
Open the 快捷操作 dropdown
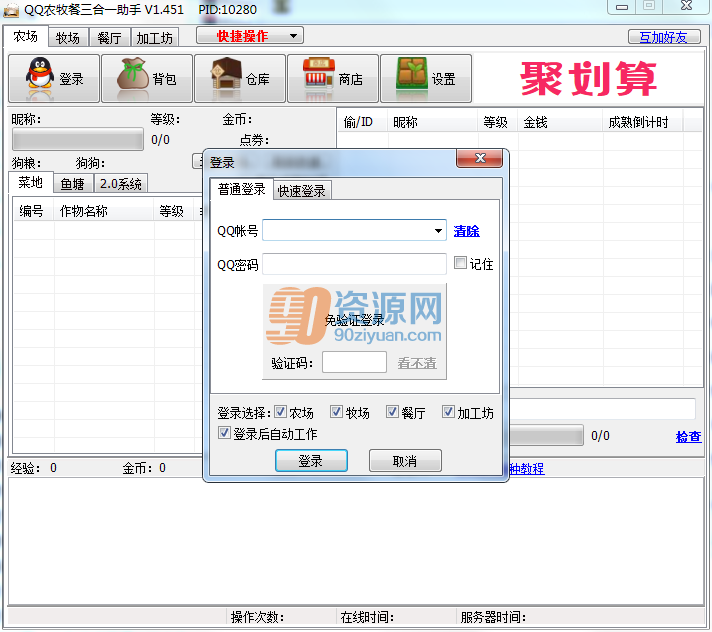click(x=250, y=35)
